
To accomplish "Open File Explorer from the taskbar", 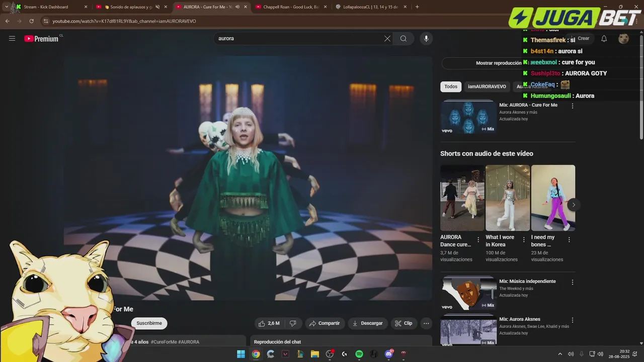I will coord(315,354).
